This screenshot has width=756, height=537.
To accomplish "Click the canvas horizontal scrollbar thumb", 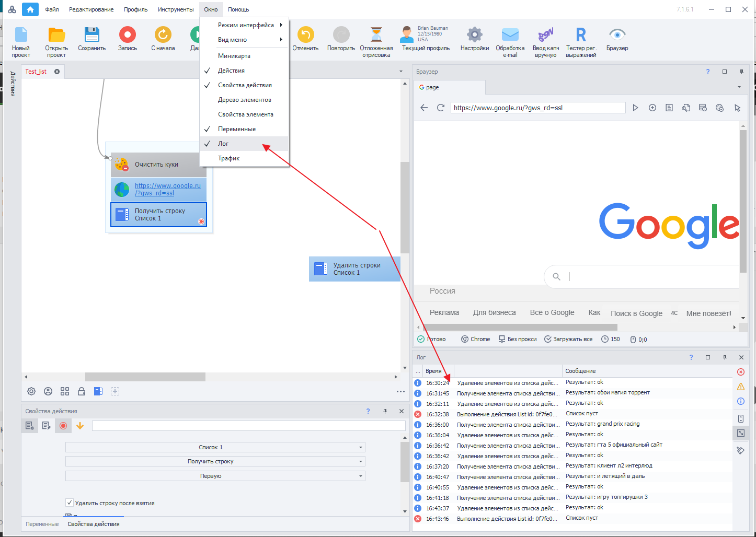I will [145, 377].
